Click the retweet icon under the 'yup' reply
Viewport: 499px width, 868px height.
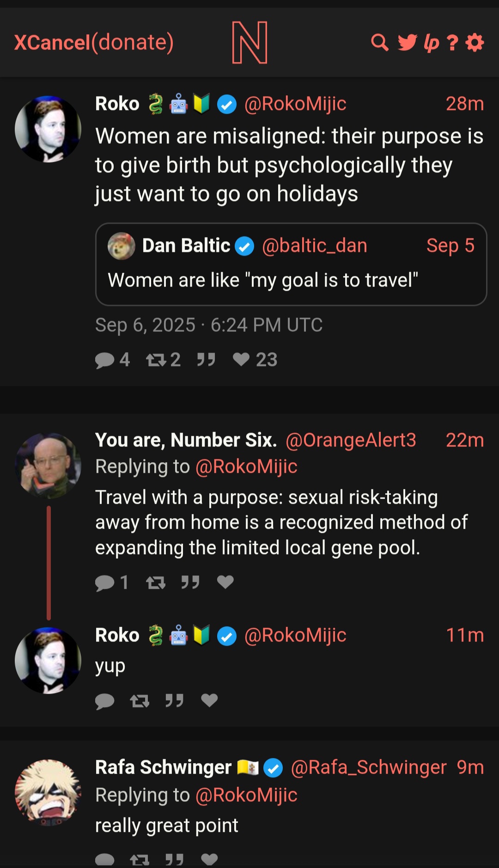140,701
